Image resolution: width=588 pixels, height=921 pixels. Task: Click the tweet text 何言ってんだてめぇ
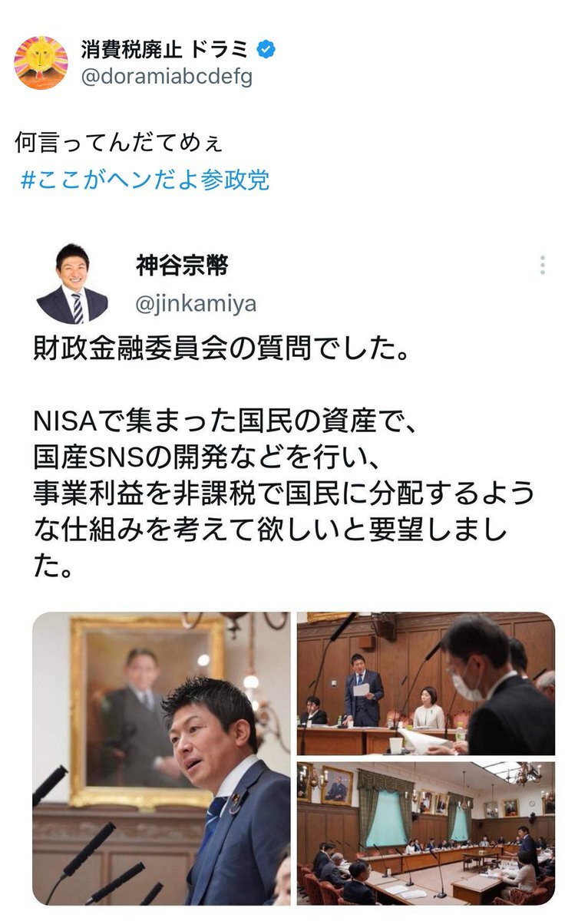[x=119, y=143]
